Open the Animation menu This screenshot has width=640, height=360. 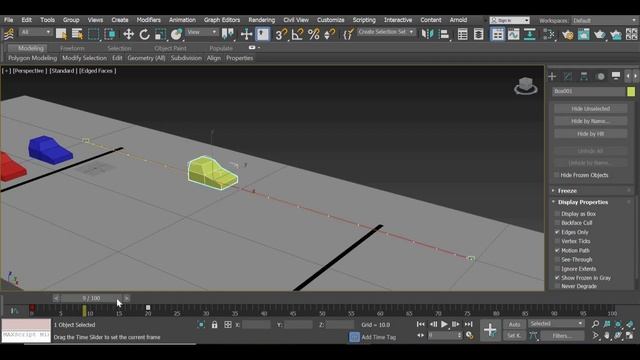coord(182,20)
